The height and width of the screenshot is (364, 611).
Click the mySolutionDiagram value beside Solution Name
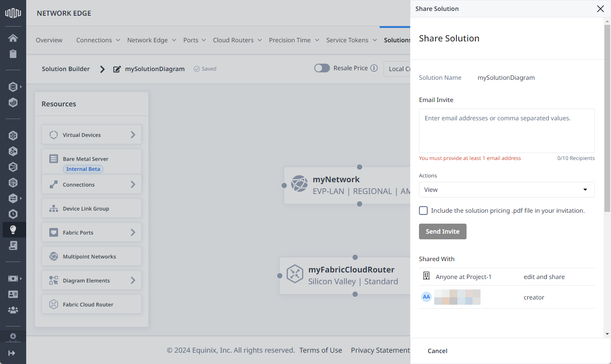click(x=506, y=78)
